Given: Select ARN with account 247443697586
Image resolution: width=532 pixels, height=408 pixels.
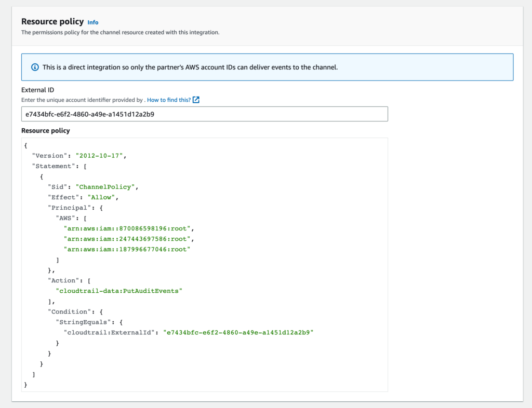Looking at the screenshot, I should pos(129,239).
